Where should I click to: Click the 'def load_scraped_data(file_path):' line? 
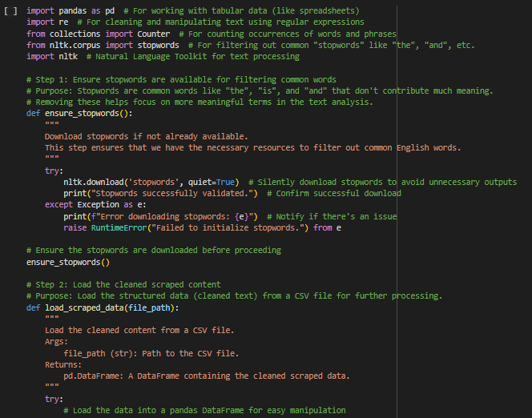click(x=103, y=307)
